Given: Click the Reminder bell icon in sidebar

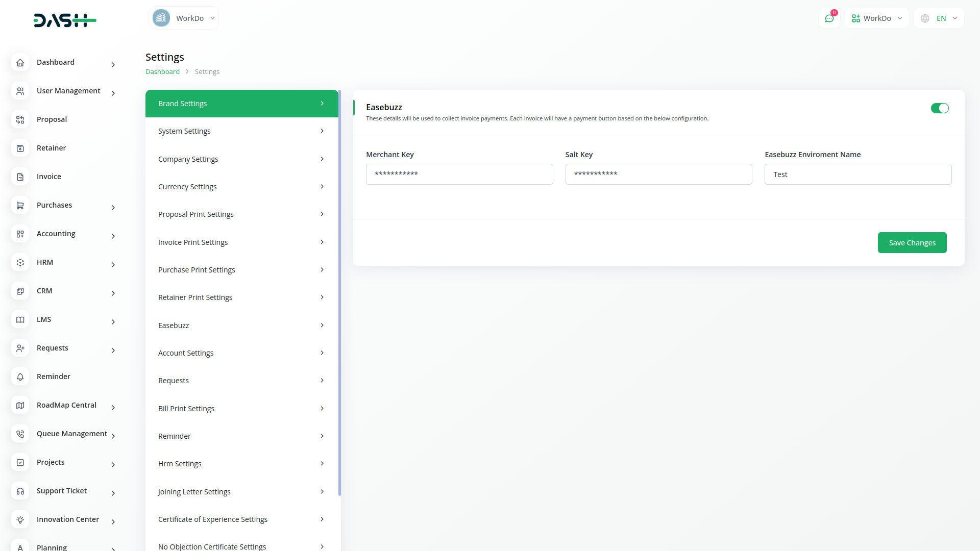Looking at the screenshot, I should pos(20,377).
